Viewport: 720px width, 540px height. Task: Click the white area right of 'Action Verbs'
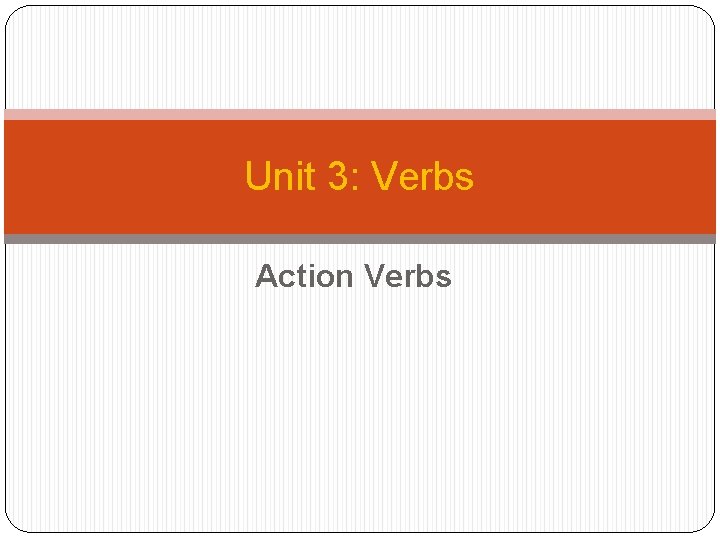pos(590,275)
